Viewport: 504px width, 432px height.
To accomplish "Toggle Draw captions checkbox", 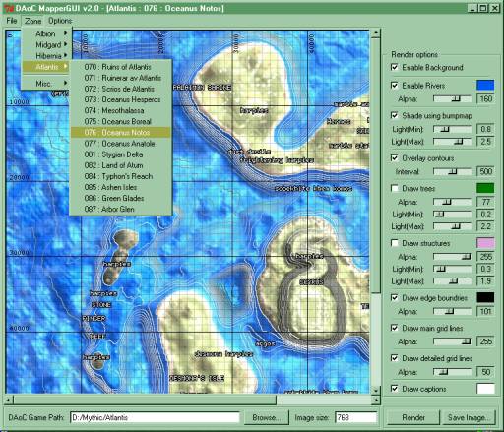I will [395, 389].
